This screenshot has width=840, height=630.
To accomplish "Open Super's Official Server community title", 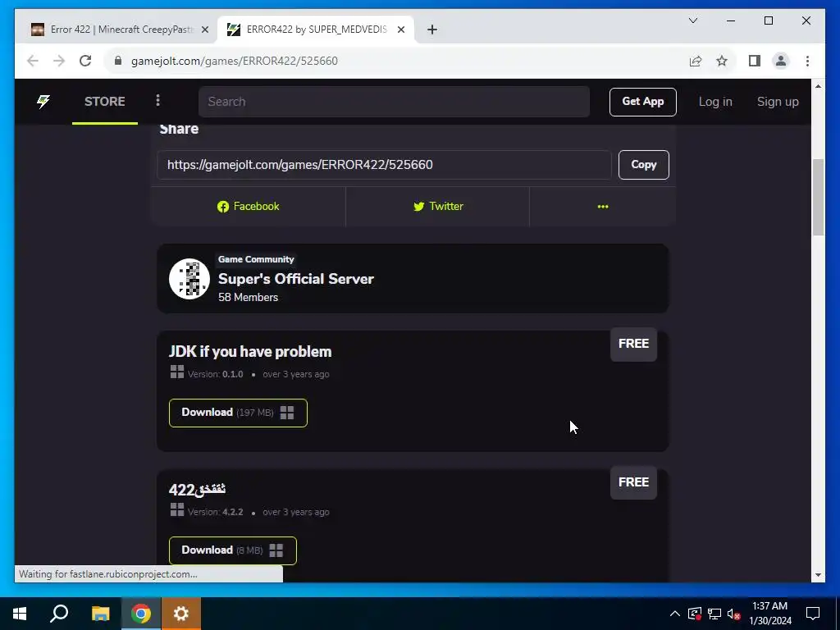I will pos(295,279).
